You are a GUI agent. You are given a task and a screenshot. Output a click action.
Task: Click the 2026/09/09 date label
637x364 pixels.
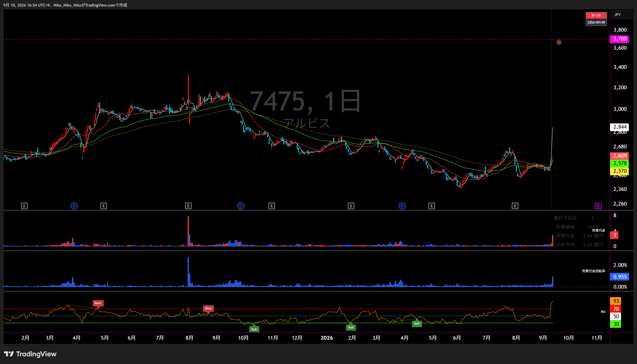pos(596,22)
